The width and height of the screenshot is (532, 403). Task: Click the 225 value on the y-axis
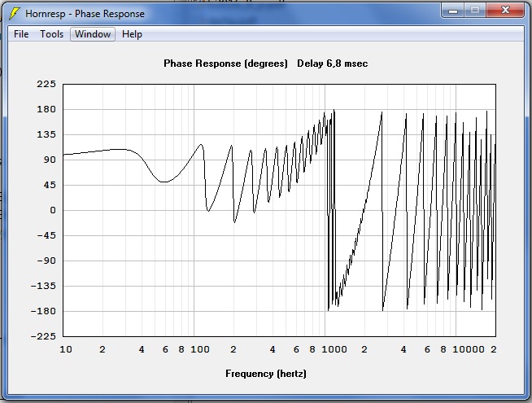(x=46, y=84)
